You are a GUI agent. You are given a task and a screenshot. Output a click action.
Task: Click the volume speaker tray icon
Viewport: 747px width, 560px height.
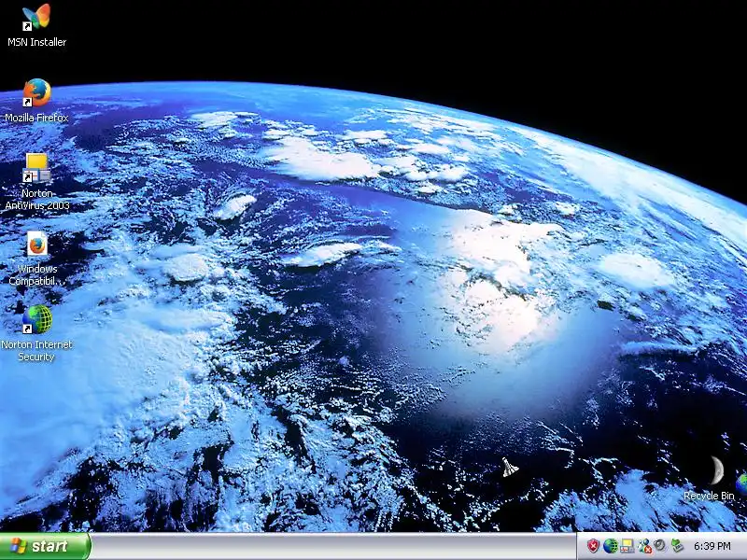coord(660,545)
